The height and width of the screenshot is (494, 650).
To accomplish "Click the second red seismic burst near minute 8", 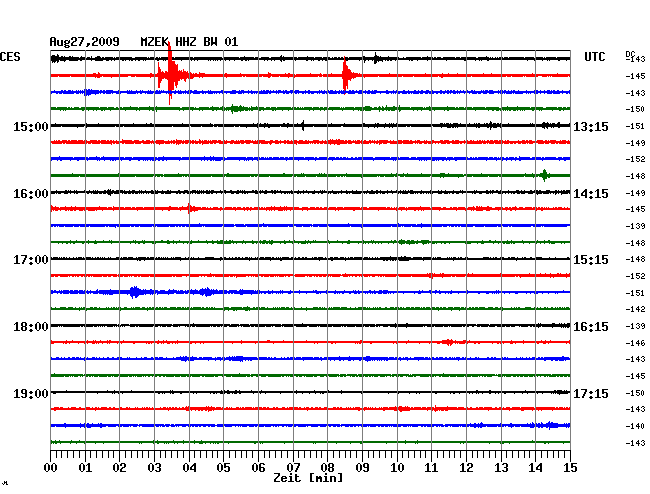I will (345, 75).
